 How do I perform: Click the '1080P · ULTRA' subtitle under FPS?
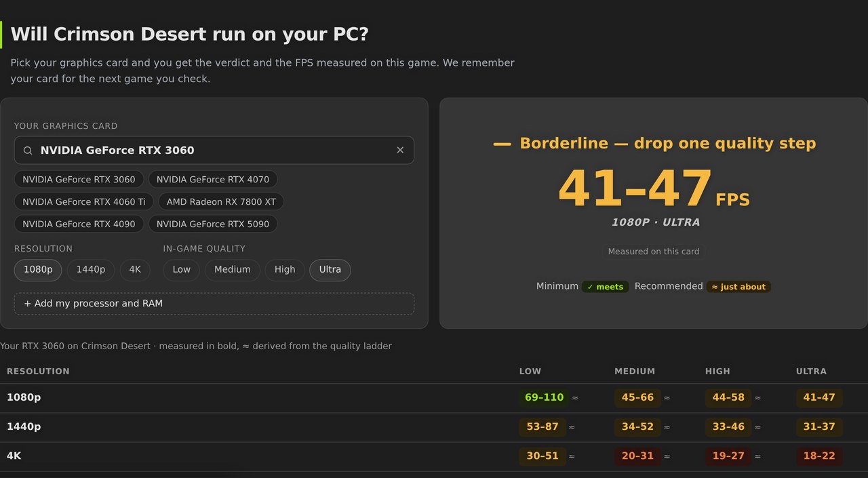[x=656, y=222]
